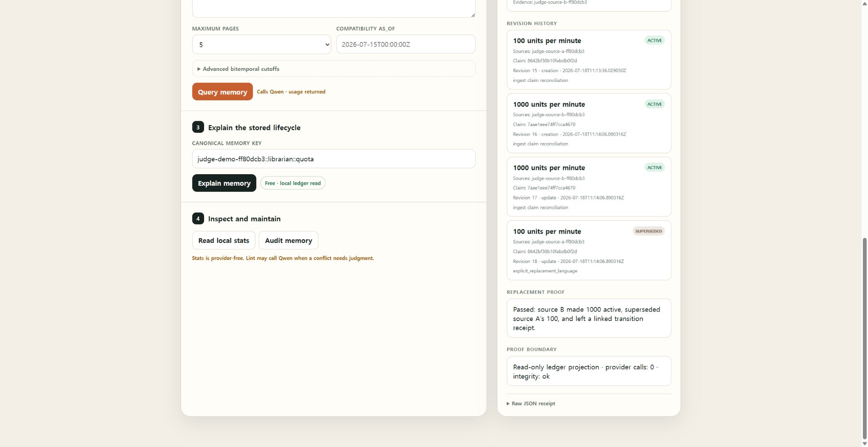Open the Maximum Pages dropdown
This screenshot has width=868, height=447.
pos(261,44)
